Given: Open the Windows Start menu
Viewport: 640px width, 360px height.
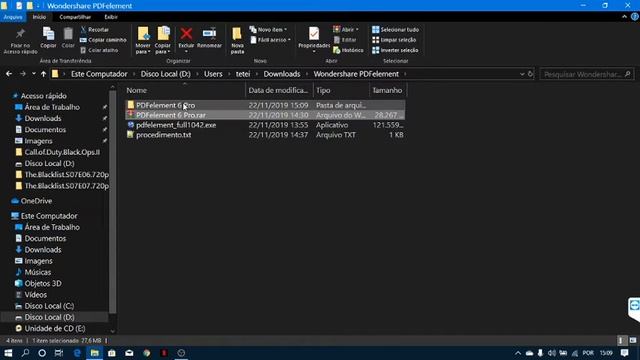Looking at the screenshot, I should 8,353.
